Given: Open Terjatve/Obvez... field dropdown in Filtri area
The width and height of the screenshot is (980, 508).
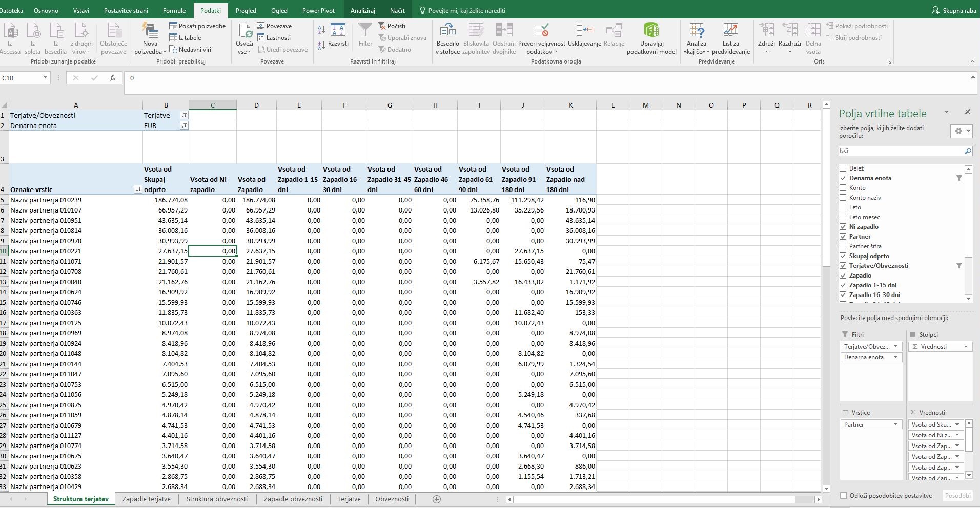Looking at the screenshot, I should tap(895, 347).
